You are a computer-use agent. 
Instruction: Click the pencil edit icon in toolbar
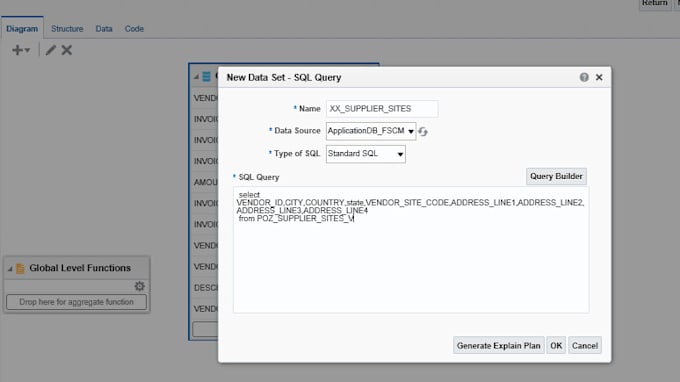(51, 50)
